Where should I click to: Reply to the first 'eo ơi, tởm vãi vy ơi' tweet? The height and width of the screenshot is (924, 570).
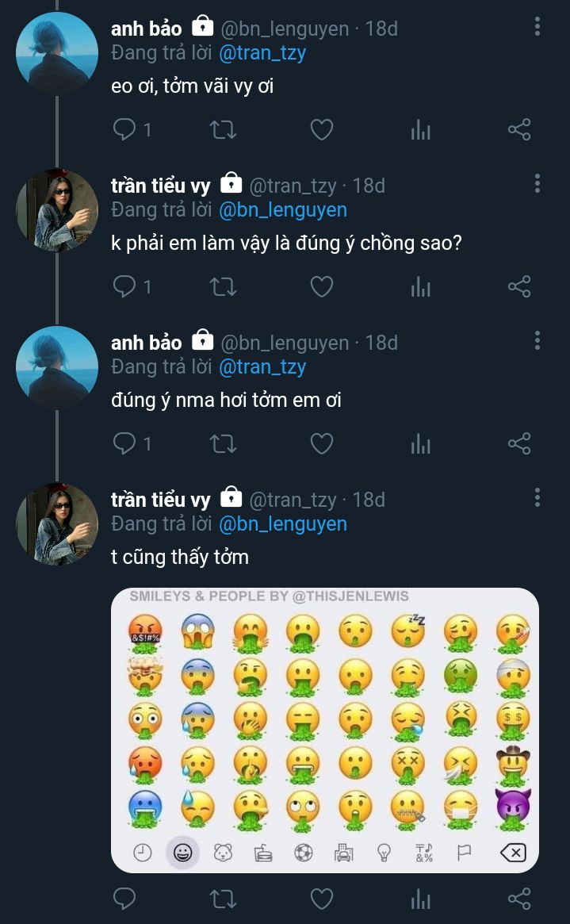coord(125,129)
